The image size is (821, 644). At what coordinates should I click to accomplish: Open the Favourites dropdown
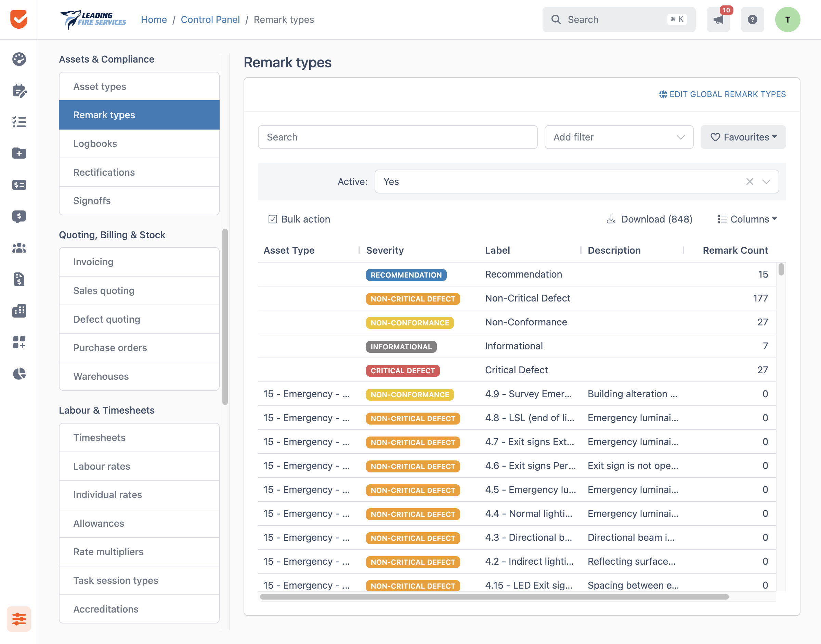point(743,137)
